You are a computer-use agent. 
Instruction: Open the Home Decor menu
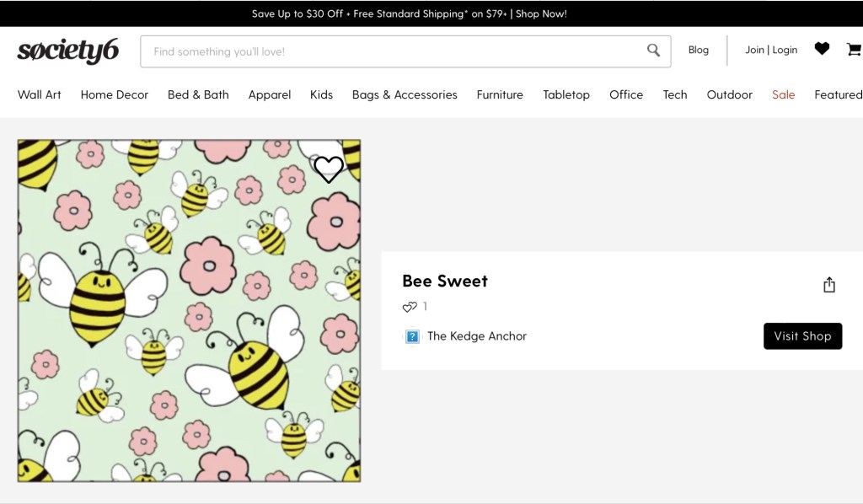click(x=115, y=94)
